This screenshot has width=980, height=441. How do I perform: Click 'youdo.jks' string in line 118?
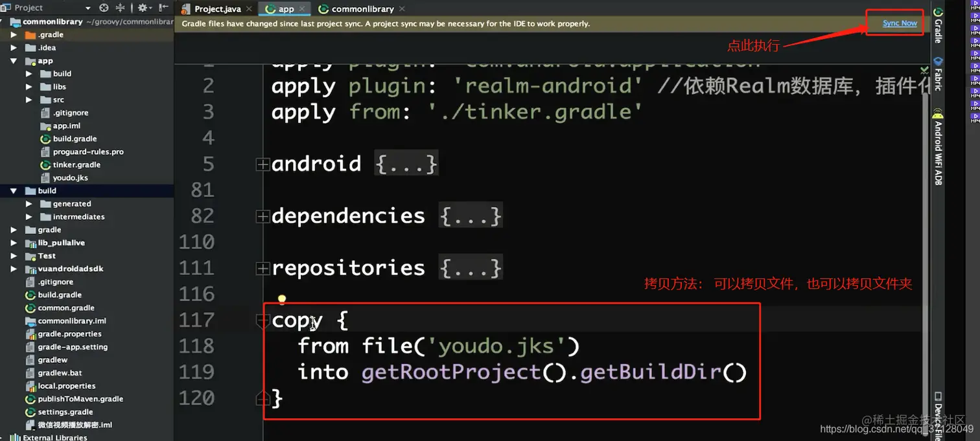click(496, 346)
